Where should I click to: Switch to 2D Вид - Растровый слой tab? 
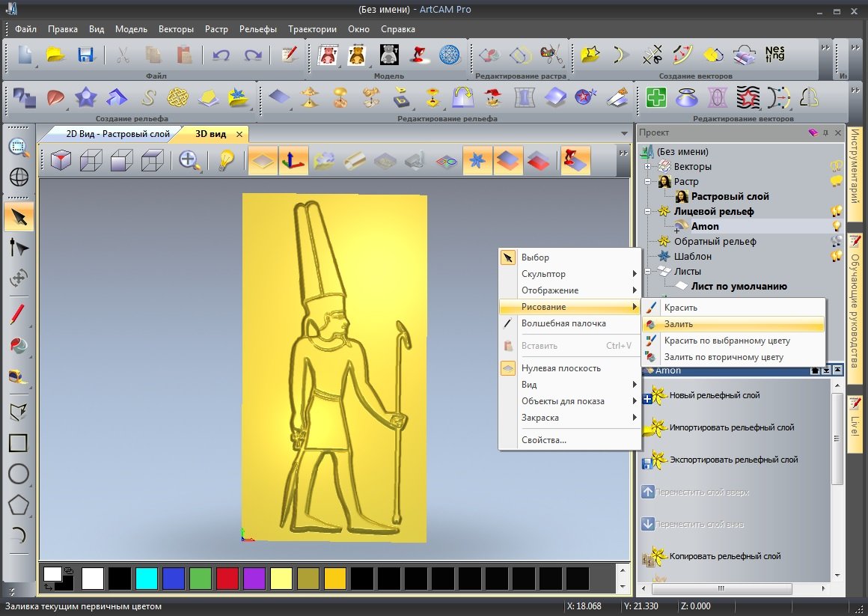[x=117, y=134]
